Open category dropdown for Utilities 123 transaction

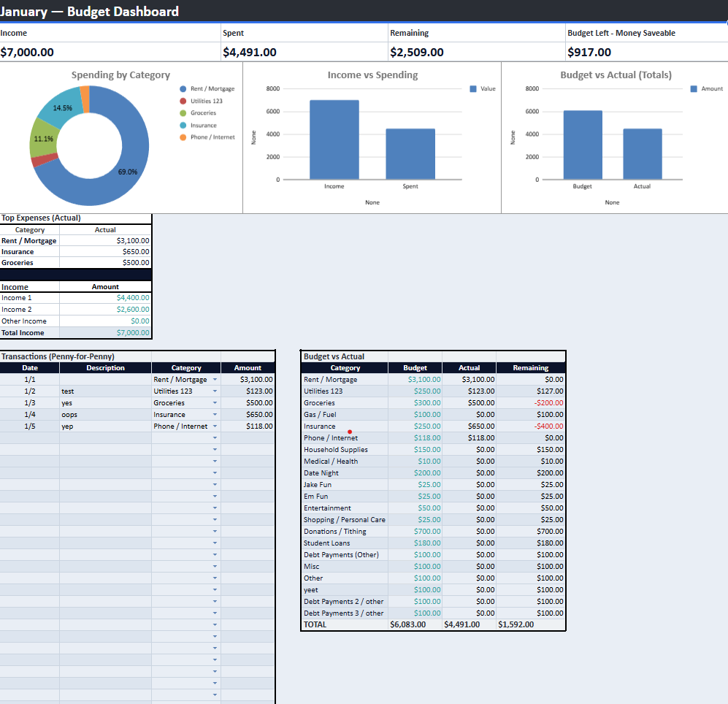tap(215, 391)
